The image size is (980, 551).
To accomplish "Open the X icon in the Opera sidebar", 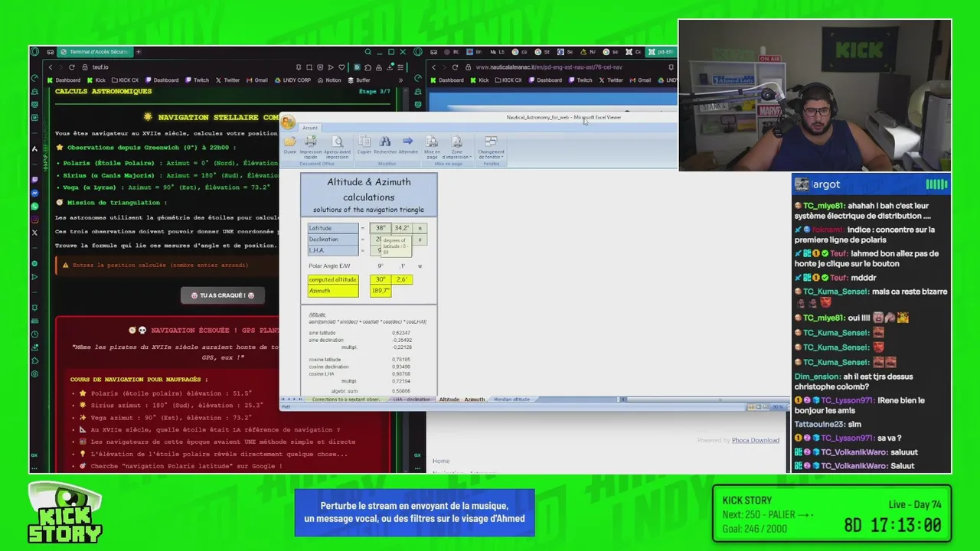I will click(34, 232).
